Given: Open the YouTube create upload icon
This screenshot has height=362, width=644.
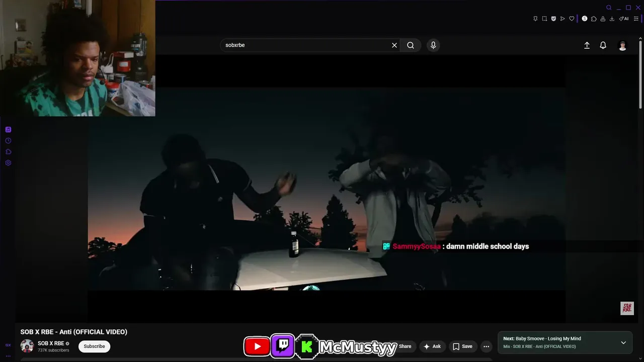Looking at the screenshot, I should 587,45.
